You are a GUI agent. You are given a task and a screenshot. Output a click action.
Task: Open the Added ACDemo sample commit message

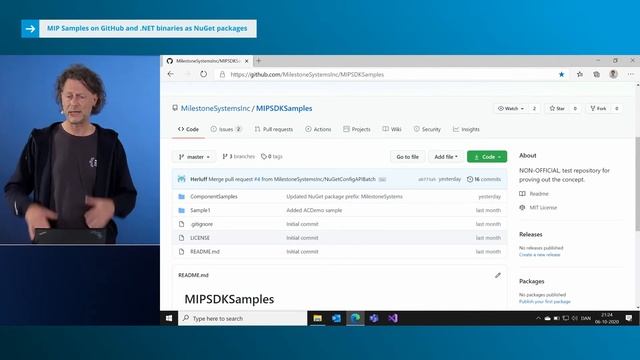[x=314, y=211]
